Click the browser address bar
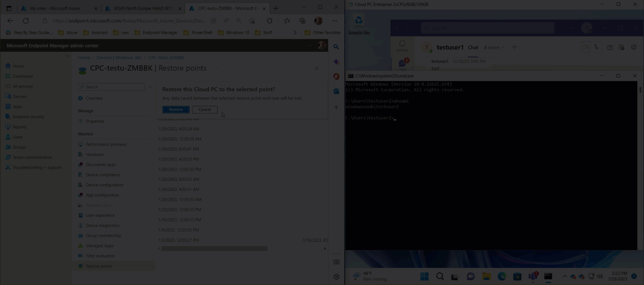Image resolution: width=644 pixels, height=285 pixels. (129, 21)
